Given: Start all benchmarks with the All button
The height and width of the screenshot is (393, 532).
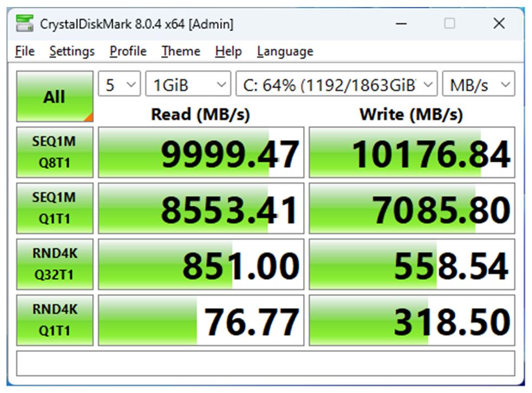Looking at the screenshot, I should coord(55,96).
